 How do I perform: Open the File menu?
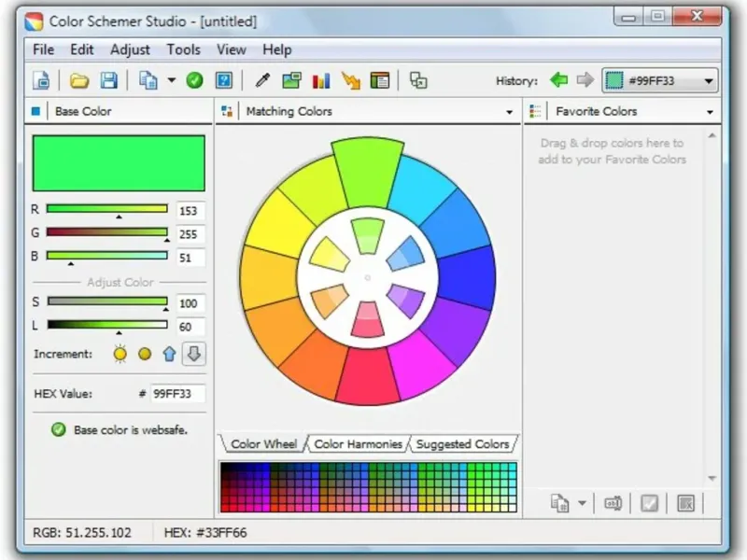(x=43, y=49)
